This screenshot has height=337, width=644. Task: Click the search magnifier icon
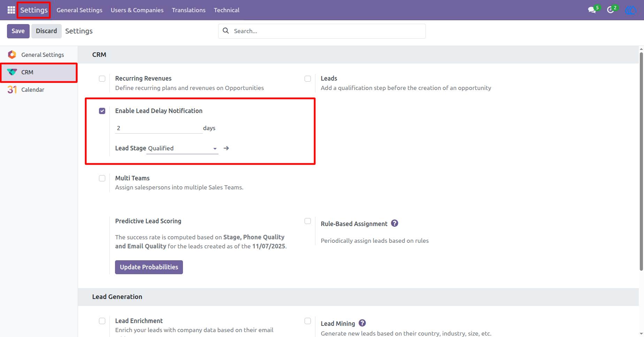[x=226, y=31]
